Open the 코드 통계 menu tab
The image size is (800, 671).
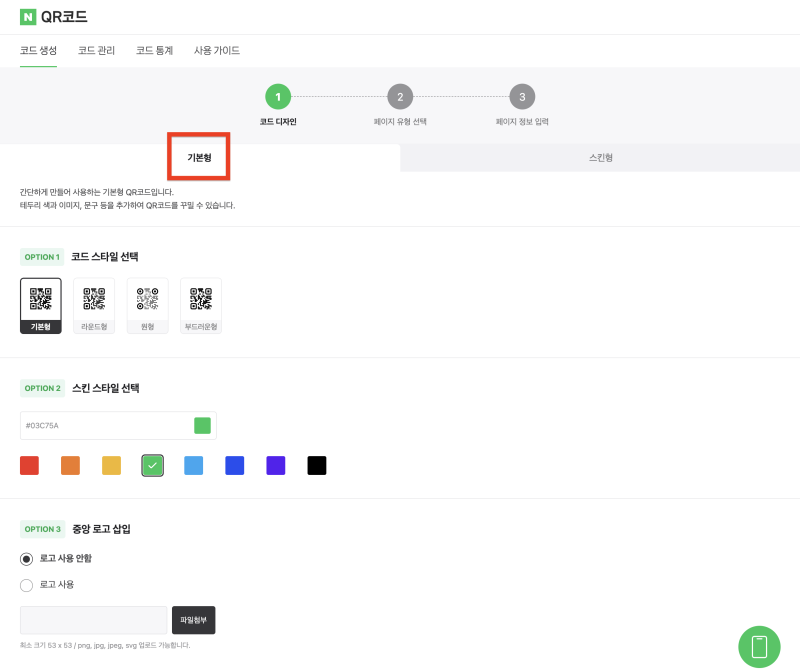153,50
